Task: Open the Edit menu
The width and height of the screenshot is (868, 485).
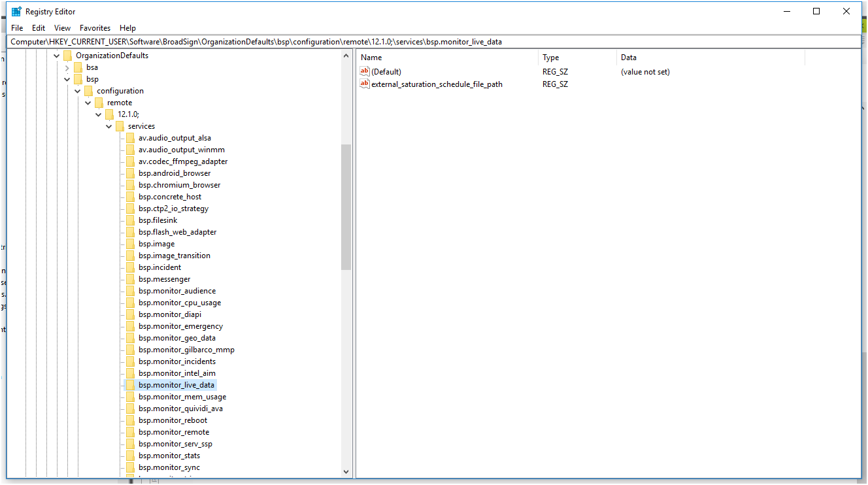Action: pos(39,28)
